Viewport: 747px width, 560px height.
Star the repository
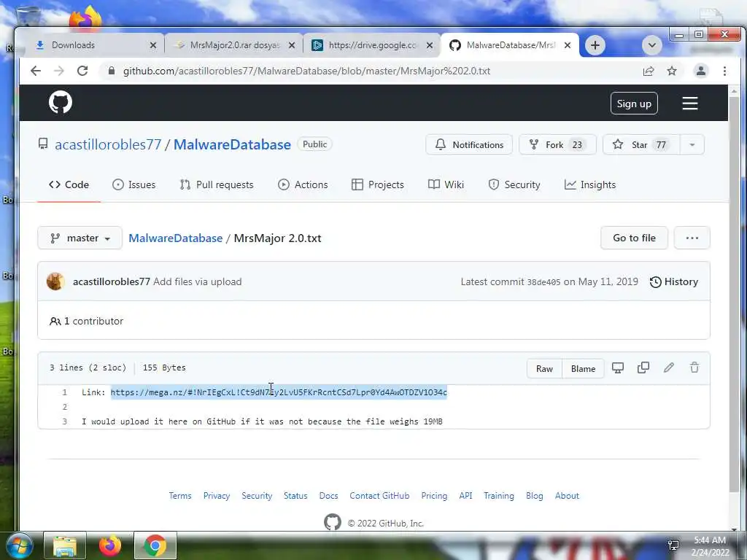point(641,145)
